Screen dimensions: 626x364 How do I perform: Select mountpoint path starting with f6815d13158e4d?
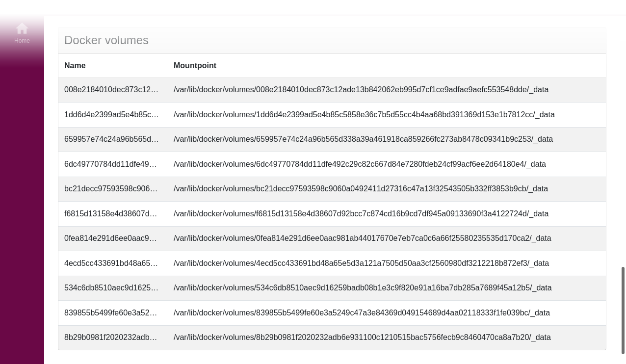pyautogui.click(x=361, y=214)
